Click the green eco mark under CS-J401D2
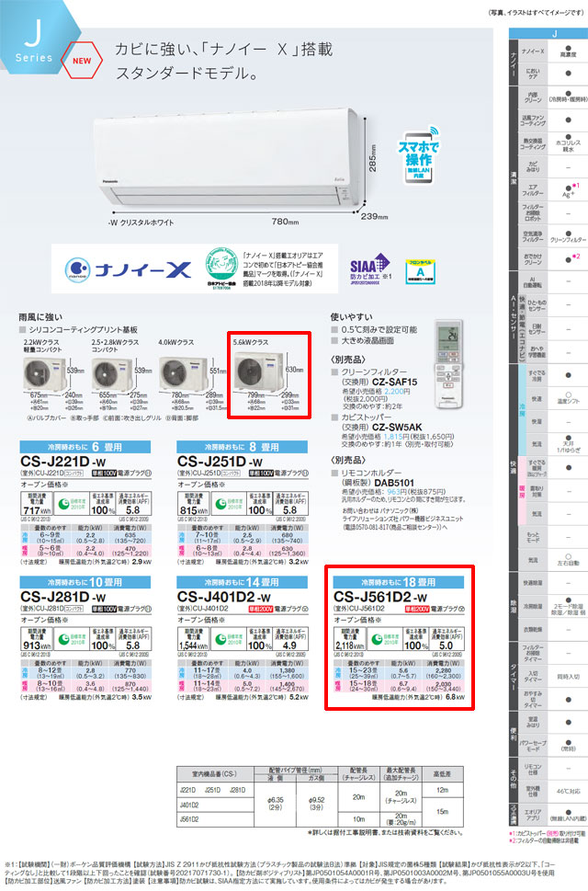Image resolution: width=588 pixels, height=891 pixels. (x=228, y=639)
